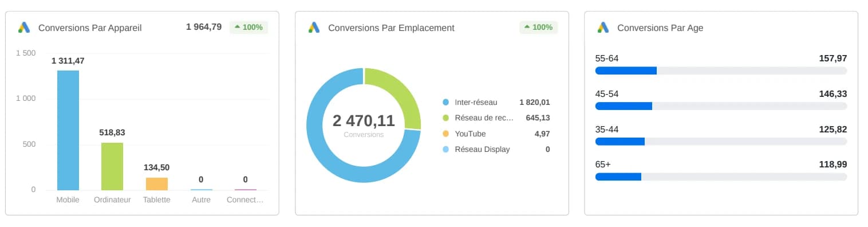The height and width of the screenshot is (227, 868).
Task: Click the 65+ age group label
Action: pyautogui.click(x=603, y=164)
